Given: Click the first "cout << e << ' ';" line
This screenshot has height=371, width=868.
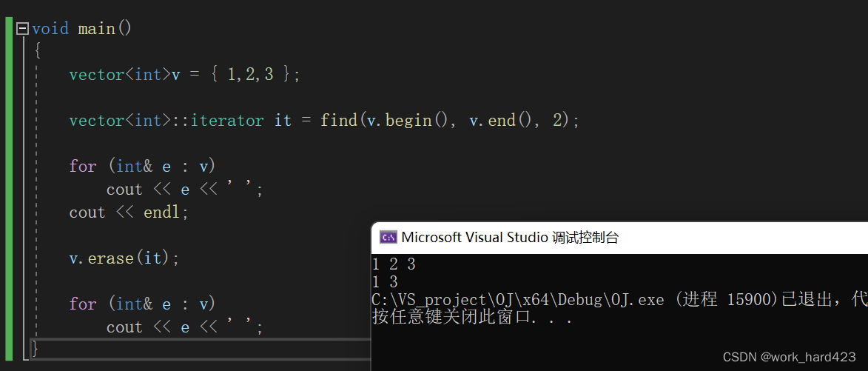Looking at the screenshot, I should point(184,190).
